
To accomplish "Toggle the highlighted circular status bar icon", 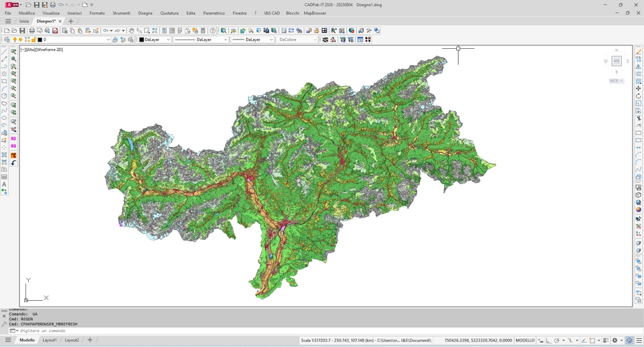I will pos(629,340).
